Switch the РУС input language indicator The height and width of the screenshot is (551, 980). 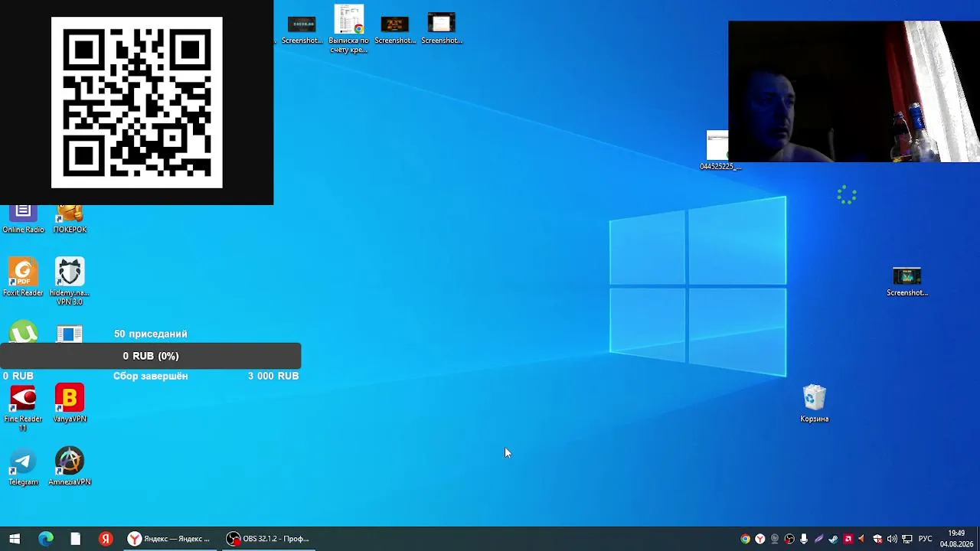pos(926,539)
